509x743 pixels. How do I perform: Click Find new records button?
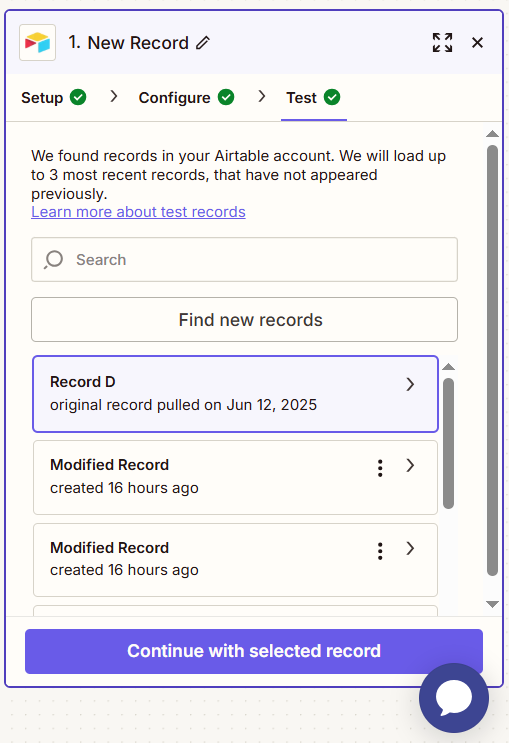point(245,319)
